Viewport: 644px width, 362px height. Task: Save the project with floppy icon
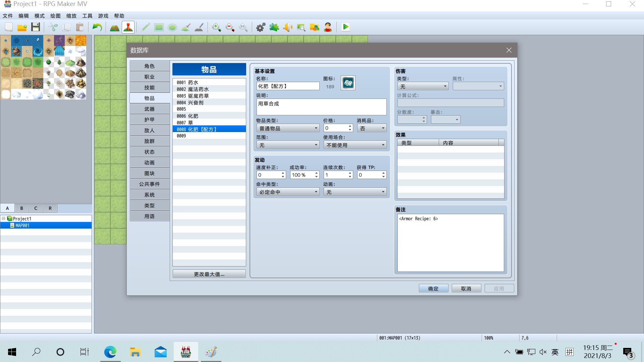coord(36,27)
